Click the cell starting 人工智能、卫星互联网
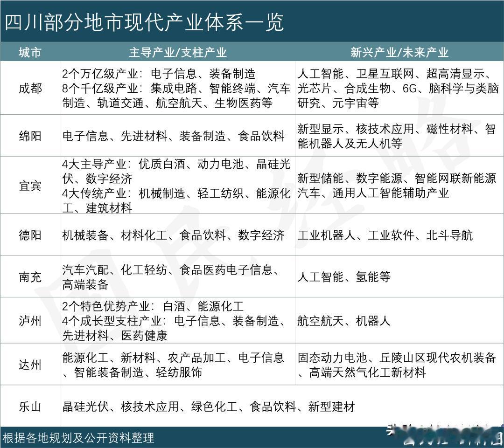Viewport: 504px width, 448px height. (399, 88)
